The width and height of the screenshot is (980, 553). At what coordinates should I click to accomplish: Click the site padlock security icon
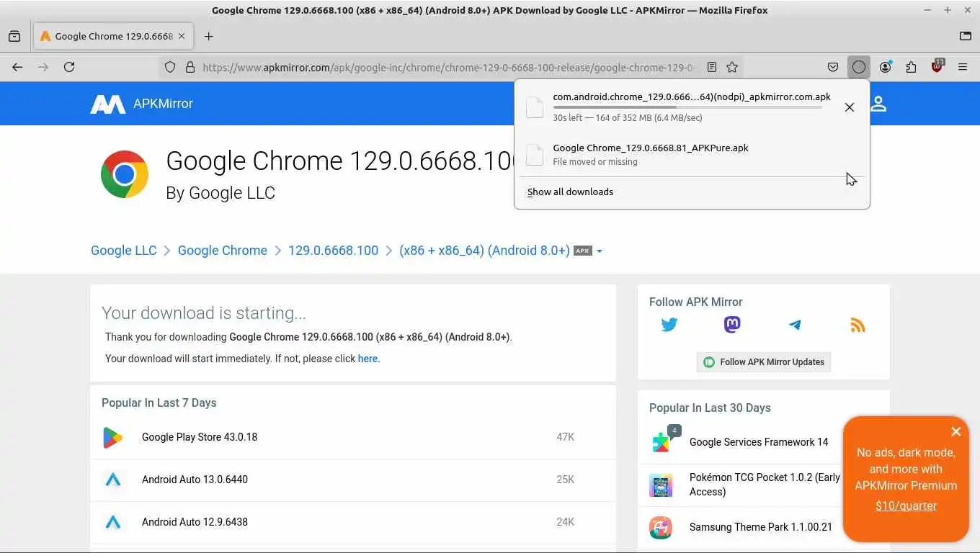point(190,67)
